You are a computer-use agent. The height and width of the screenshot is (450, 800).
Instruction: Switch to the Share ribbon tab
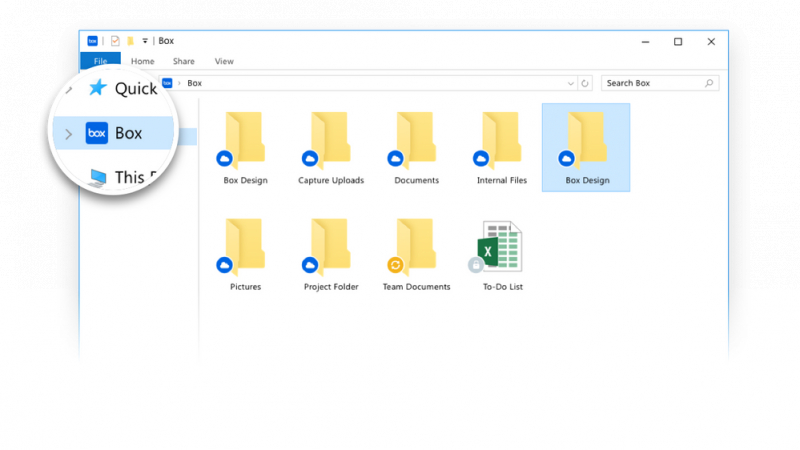point(184,61)
